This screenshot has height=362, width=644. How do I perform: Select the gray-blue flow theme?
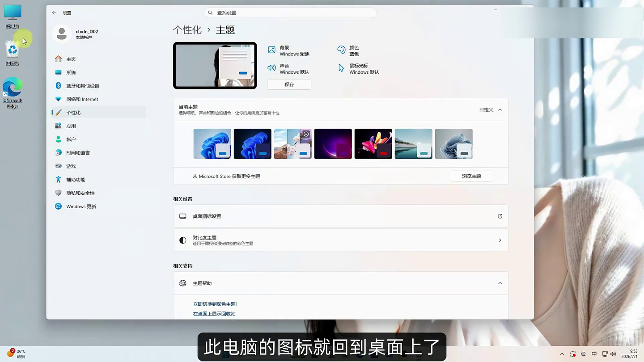tap(454, 144)
